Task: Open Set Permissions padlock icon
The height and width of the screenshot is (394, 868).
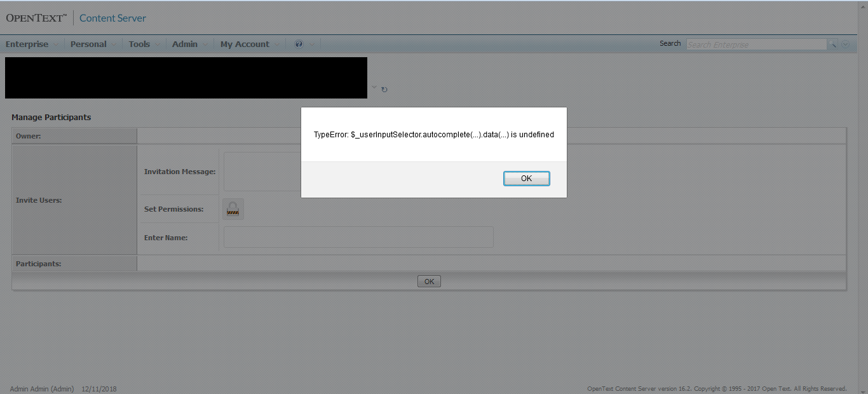Action: pyautogui.click(x=233, y=209)
